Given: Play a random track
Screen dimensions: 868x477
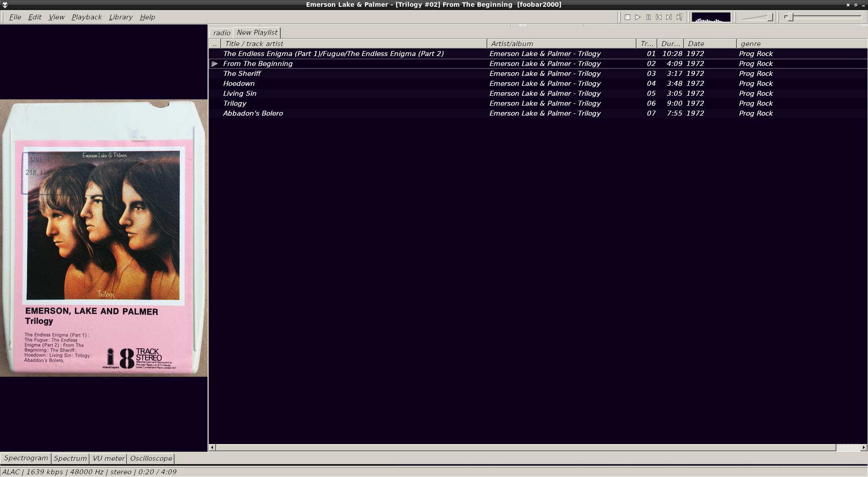Looking at the screenshot, I should 679,17.
